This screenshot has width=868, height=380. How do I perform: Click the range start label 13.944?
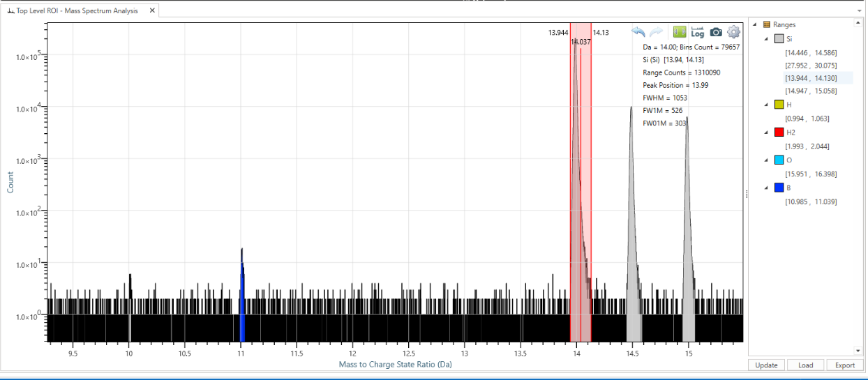pyautogui.click(x=558, y=33)
